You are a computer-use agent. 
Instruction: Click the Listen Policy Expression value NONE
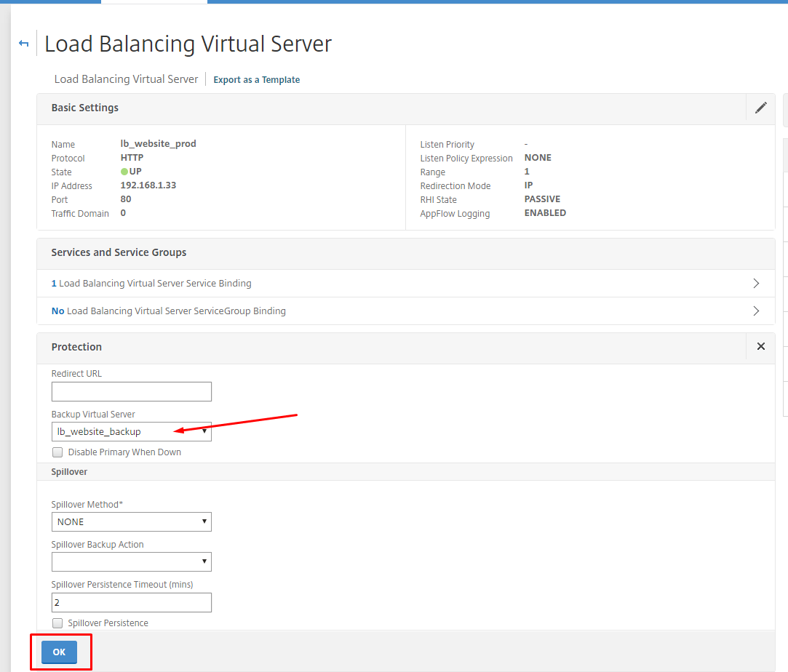[x=538, y=158]
